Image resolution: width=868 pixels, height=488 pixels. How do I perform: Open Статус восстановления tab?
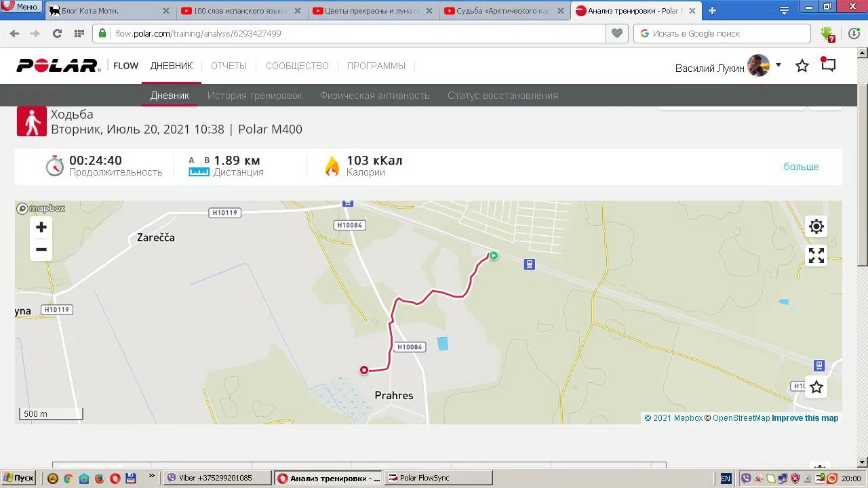[502, 96]
